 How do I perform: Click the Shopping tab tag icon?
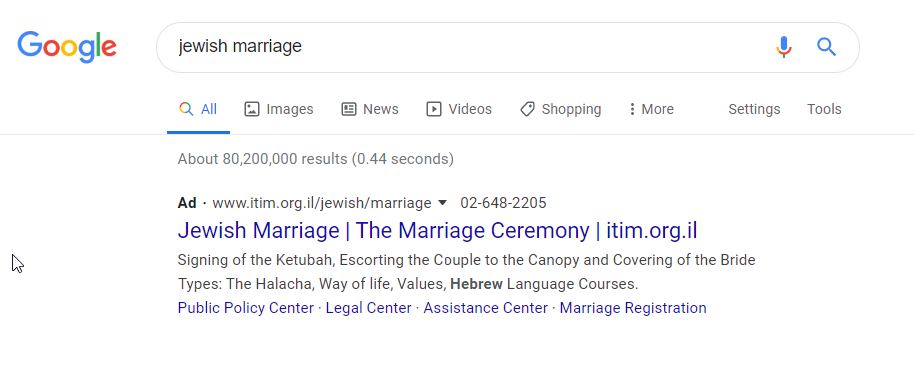pyautogui.click(x=528, y=109)
